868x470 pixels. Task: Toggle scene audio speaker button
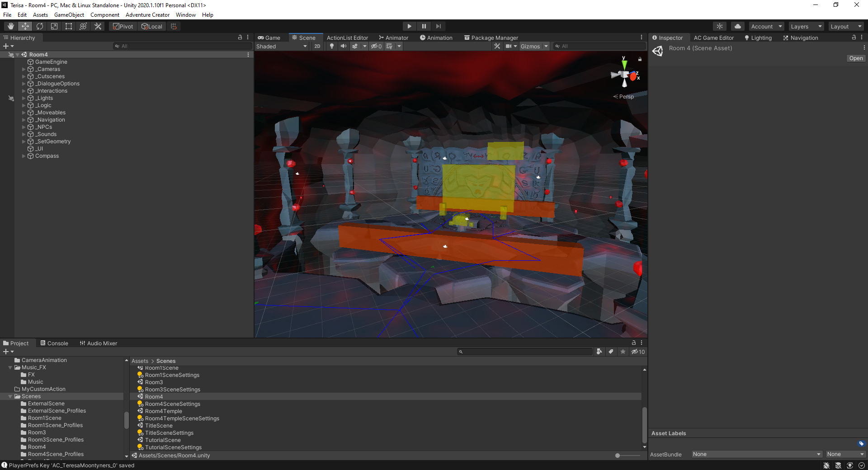344,46
